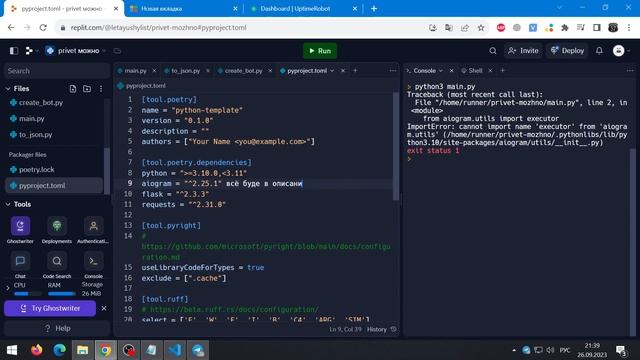The height and width of the screenshot is (360, 640).
Task: Dismiss the Try Ghostwriter banner
Action: pyautogui.click(x=104, y=308)
